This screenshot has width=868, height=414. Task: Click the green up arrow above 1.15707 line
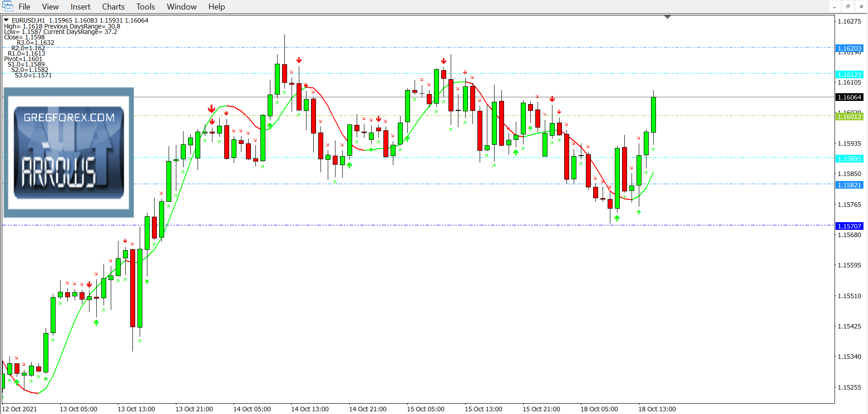(617, 219)
